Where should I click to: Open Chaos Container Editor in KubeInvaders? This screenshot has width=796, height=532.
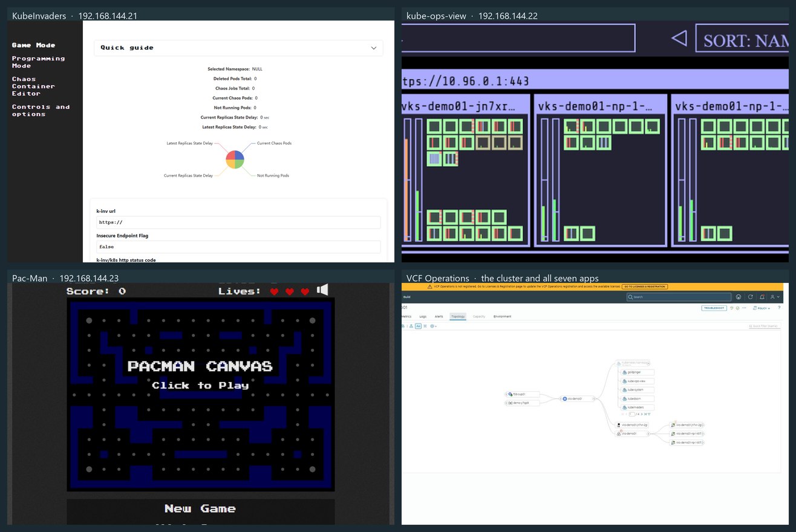coord(33,86)
